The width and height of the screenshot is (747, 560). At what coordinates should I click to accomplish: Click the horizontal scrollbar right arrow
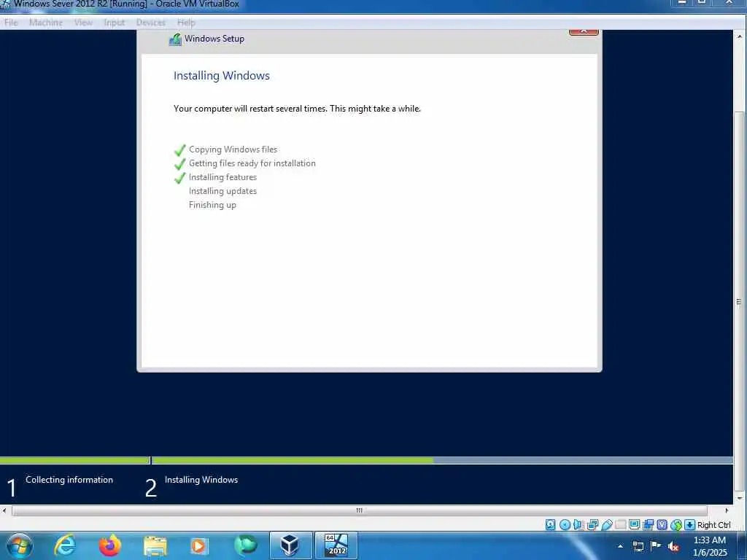(x=727, y=510)
